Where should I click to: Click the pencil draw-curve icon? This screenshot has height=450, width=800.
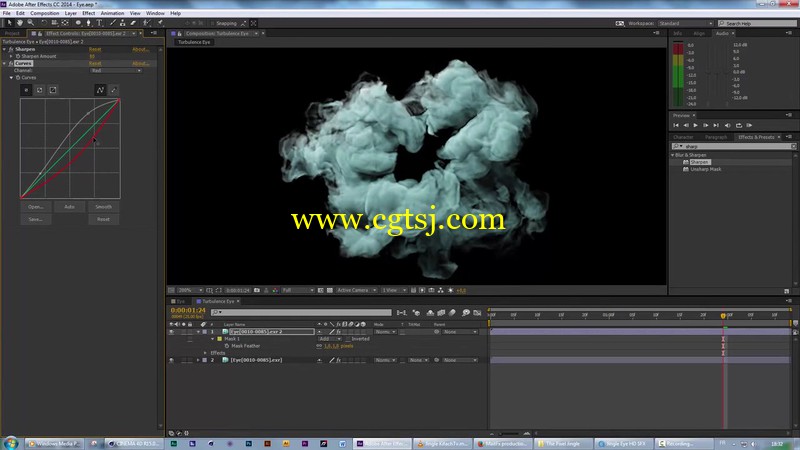tap(114, 90)
